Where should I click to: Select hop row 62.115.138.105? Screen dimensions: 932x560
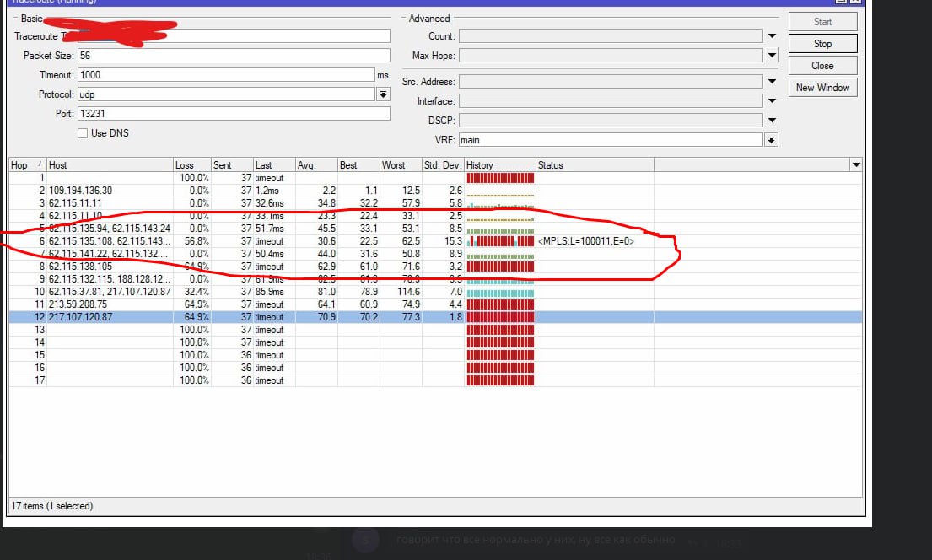435,267
